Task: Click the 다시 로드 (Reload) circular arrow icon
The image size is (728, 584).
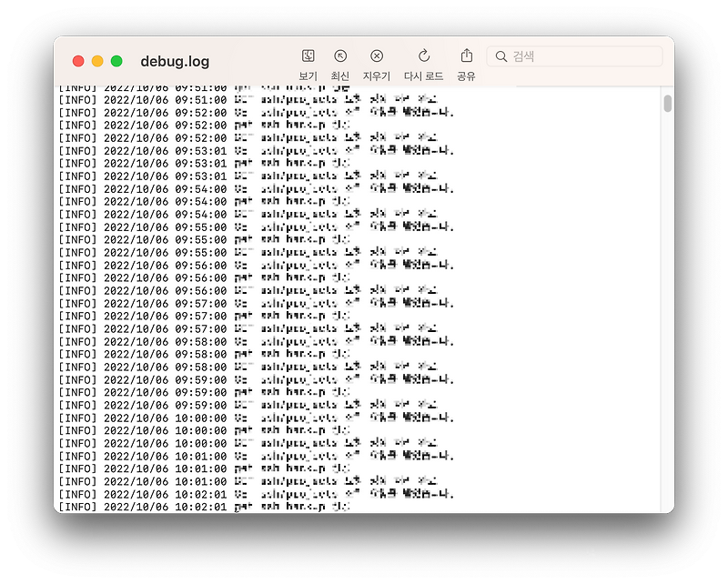Action: click(422, 55)
